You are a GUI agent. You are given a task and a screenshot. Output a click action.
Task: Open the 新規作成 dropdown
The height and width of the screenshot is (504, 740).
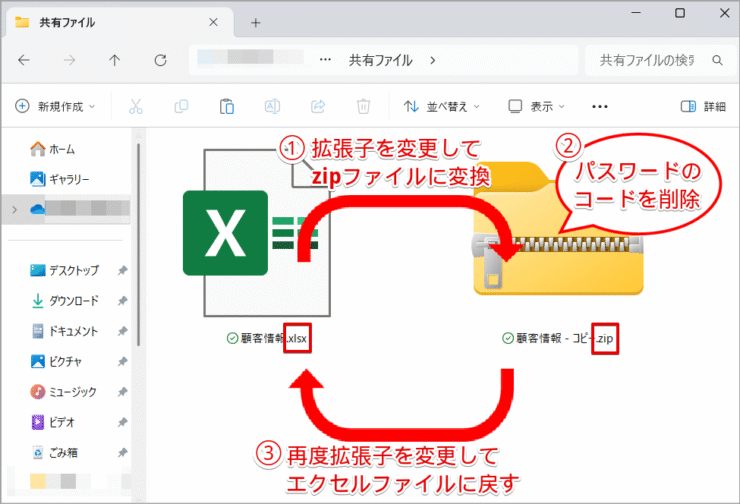point(55,107)
